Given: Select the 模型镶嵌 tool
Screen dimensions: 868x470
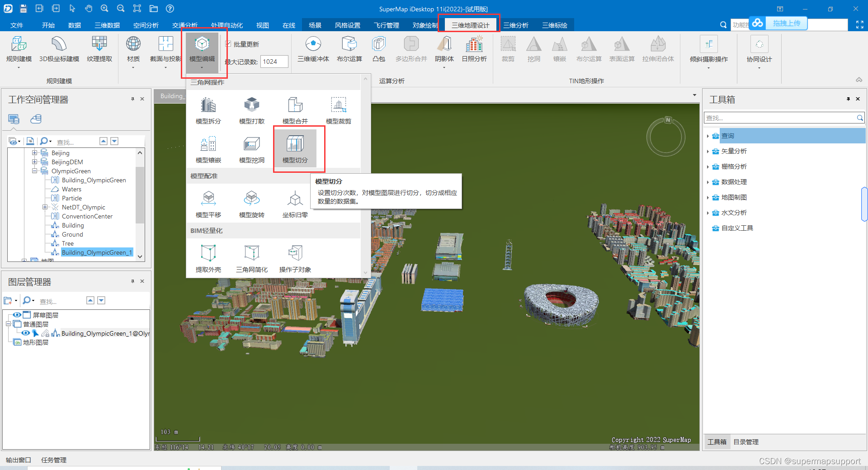Looking at the screenshot, I should coord(208,149).
